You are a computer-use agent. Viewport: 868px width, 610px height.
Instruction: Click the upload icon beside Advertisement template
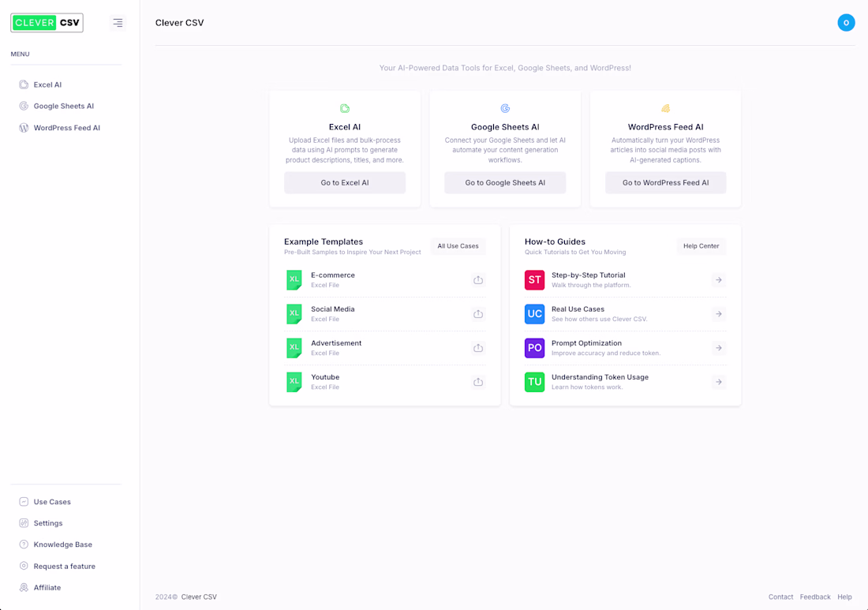[x=478, y=348]
